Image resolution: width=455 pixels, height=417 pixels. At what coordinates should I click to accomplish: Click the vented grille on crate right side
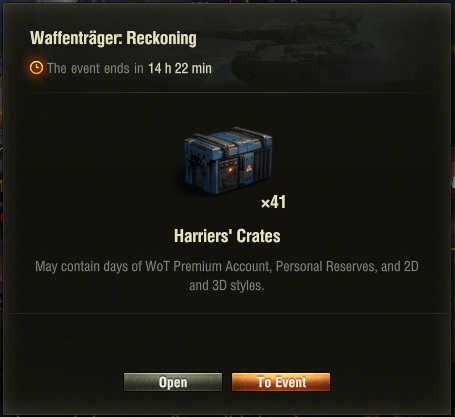coord(262,166)
